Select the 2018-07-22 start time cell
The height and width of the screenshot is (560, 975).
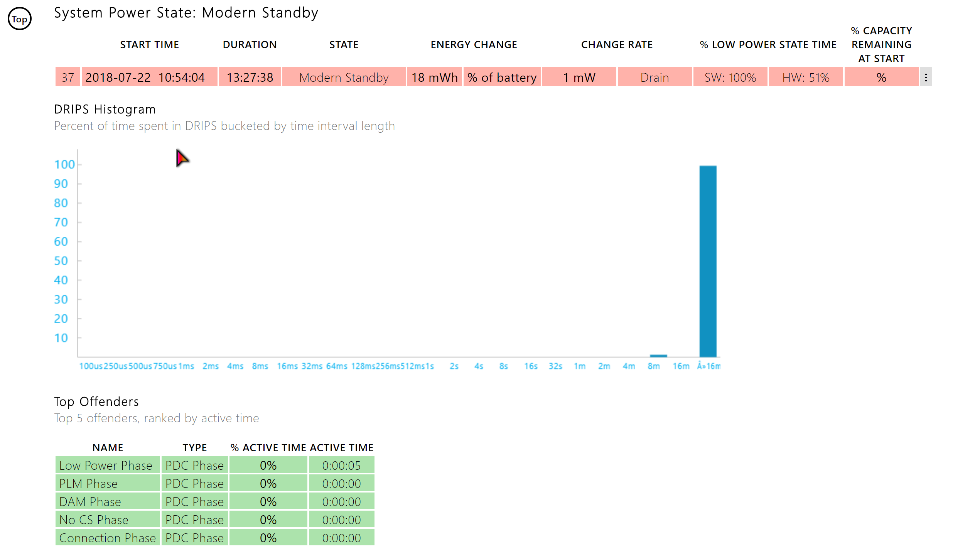tap(149, 78)
